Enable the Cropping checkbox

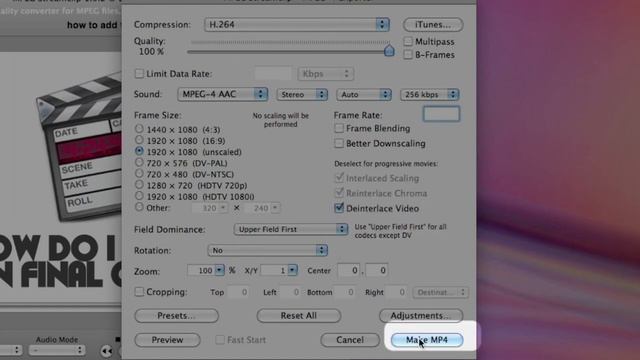tap(139, 291)
